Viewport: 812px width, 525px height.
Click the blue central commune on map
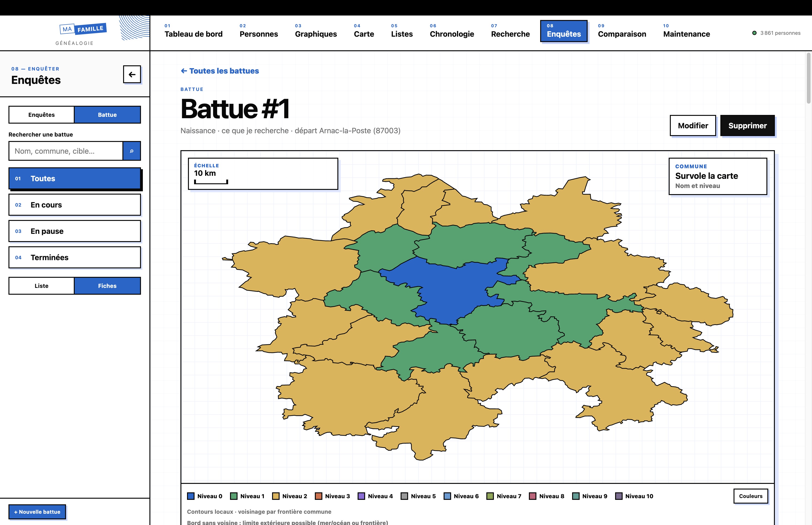(x=453, y=290)
